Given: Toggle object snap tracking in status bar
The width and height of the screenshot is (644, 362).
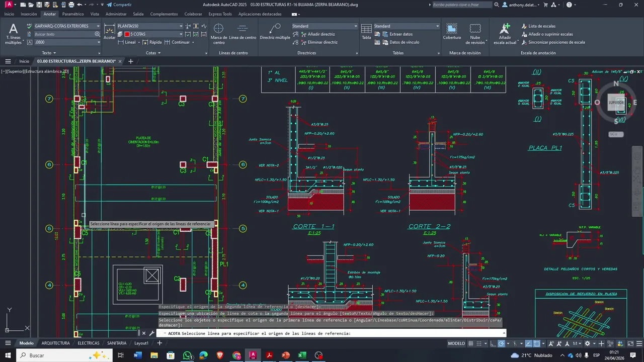Looking at the screenshot, I should point(528,343).
